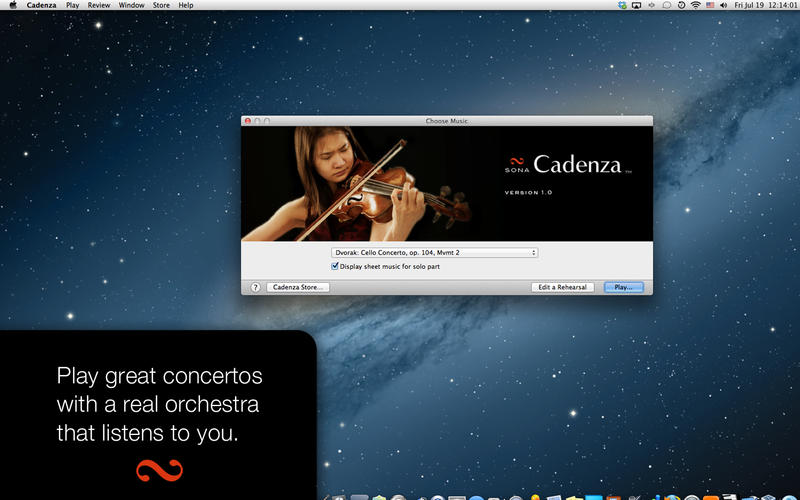Open the Time Machine status menu
This screenshot has height=500, width=800.
pos(681,5)
